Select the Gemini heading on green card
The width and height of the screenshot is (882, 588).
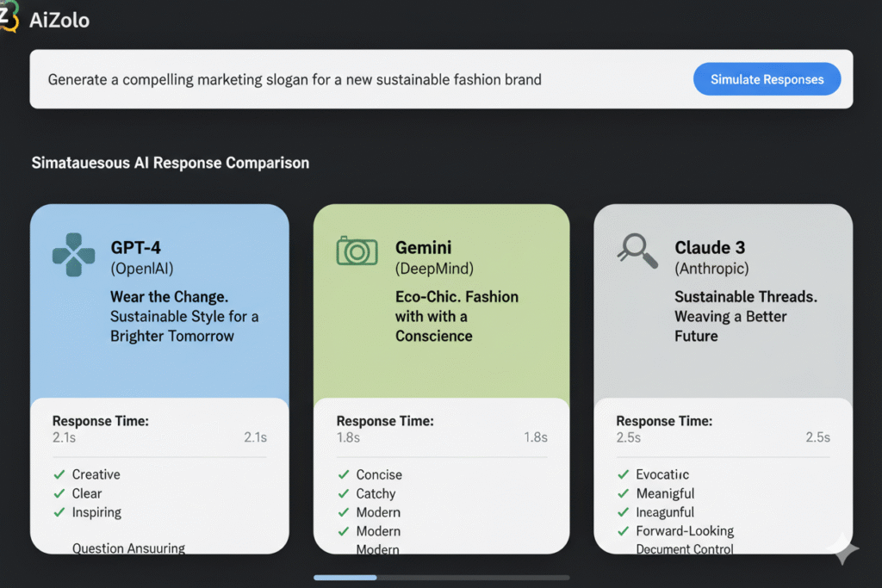click(x=424, y=248)
